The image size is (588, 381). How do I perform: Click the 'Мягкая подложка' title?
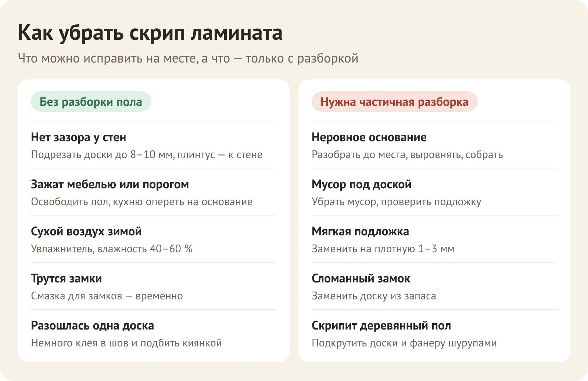coord(361,231)
